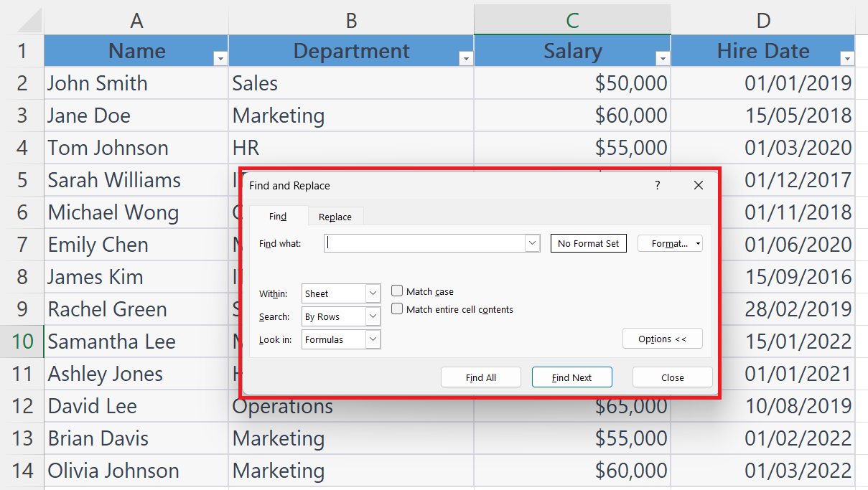Close the Find and Replace dialog with X
Image resolution: width=868 pixels, height=490 pixels.
699,185
